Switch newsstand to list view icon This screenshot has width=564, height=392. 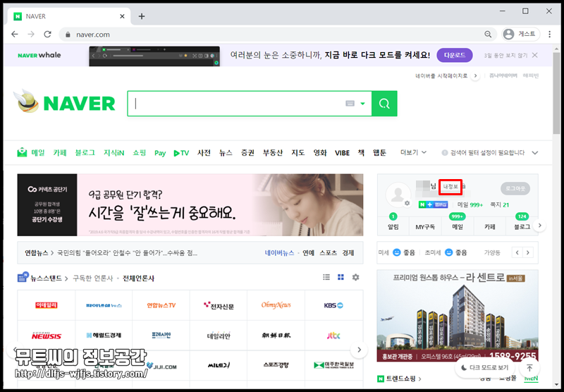click(326, 277)
